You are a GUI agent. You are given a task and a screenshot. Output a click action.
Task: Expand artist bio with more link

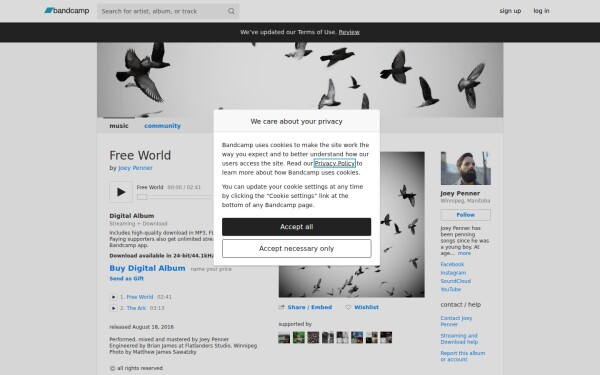coord(464,253)
